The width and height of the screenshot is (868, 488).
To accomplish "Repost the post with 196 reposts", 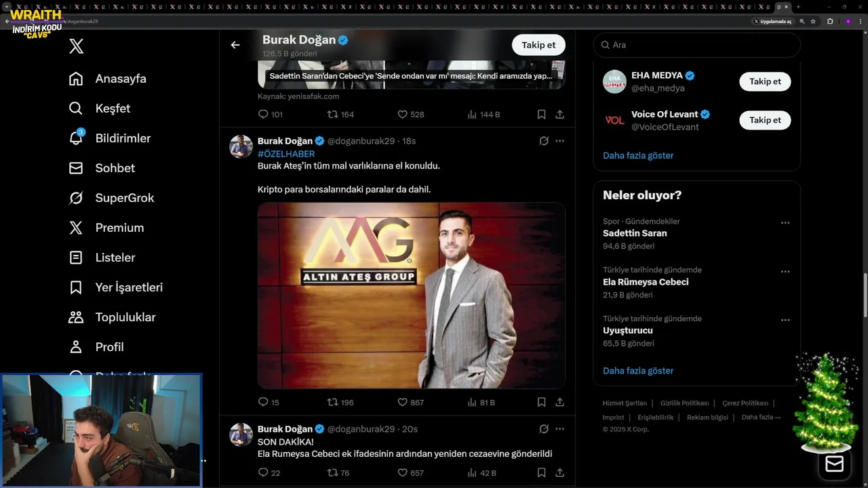I will click(x=340, y=402).
